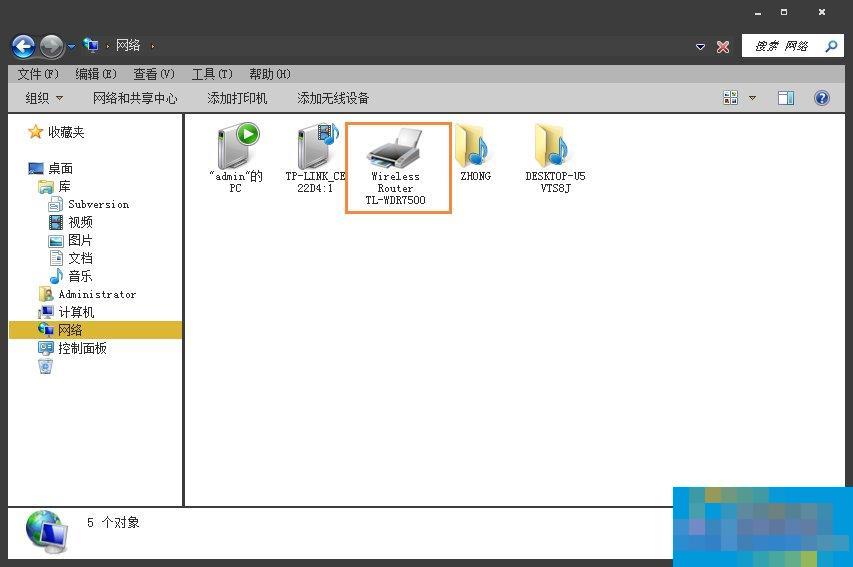Click the 网络 globe icon in tree
Viewport: 853px width, 567px height.
click(x=46, y=329)
